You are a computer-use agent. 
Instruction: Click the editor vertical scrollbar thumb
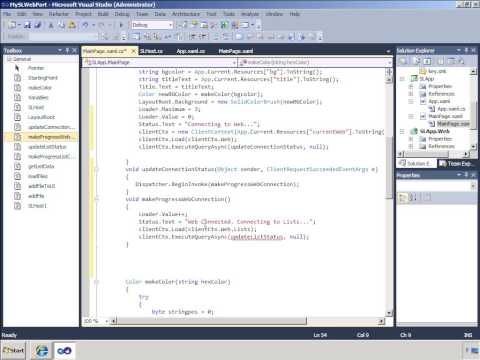389,168
